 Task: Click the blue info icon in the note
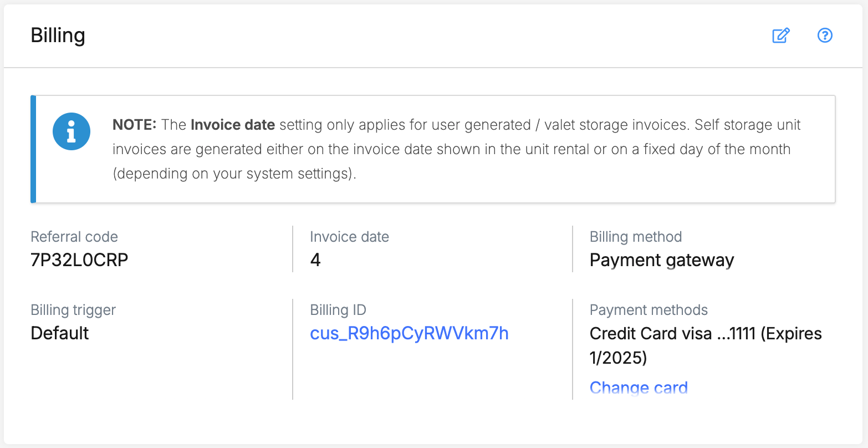tap(72, 131)
